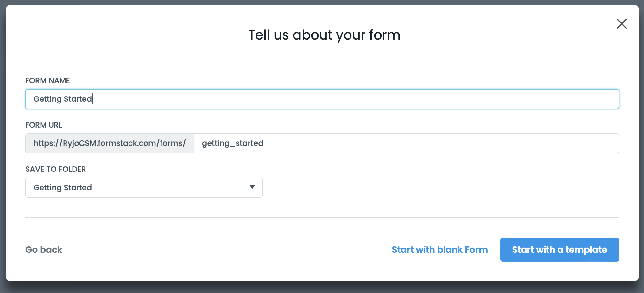Choose Start with blank Form
Viewport: 644px width, 293px height.
coord(439,250)
